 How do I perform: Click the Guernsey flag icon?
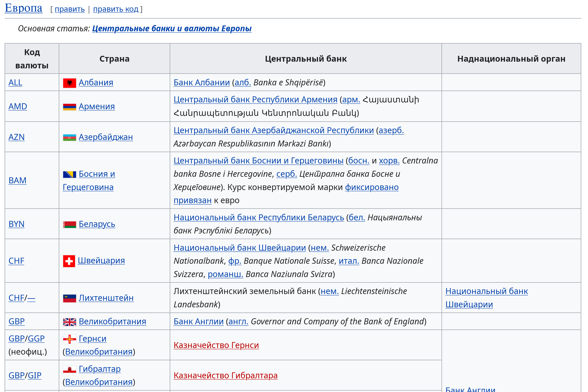(x=69, y=339)
